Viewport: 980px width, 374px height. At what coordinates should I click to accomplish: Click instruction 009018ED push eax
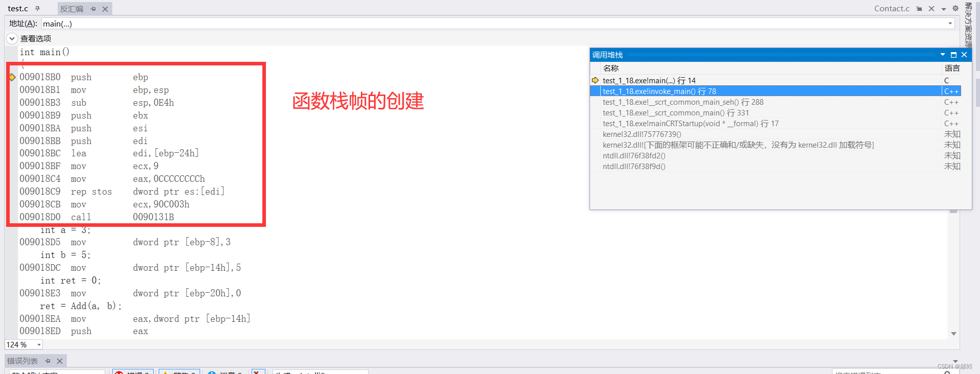click(x=84, y=331)
